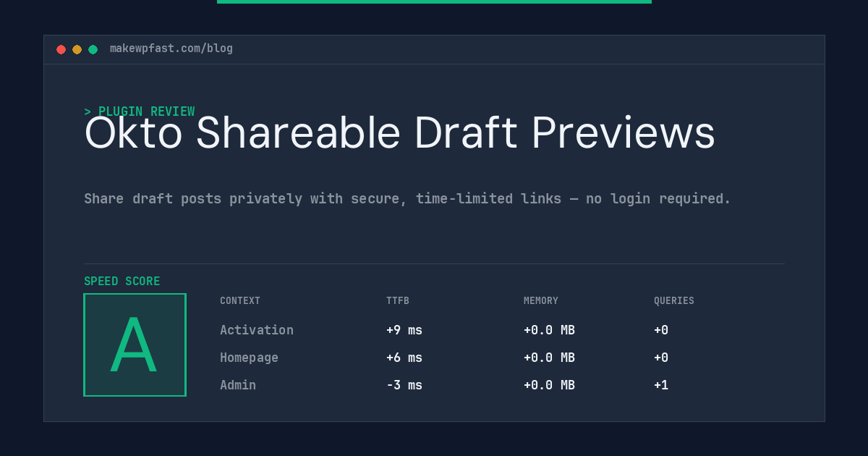The width and height of the screenshot is (868, 456).
Task: Select the 'Homepage' row label
Action: pos(249,358)
